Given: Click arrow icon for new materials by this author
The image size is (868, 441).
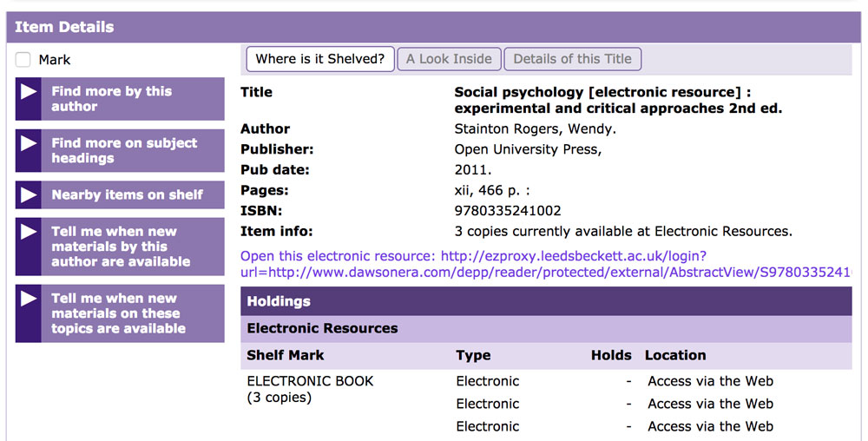Looking at the screenshot, I should (29, 232).
